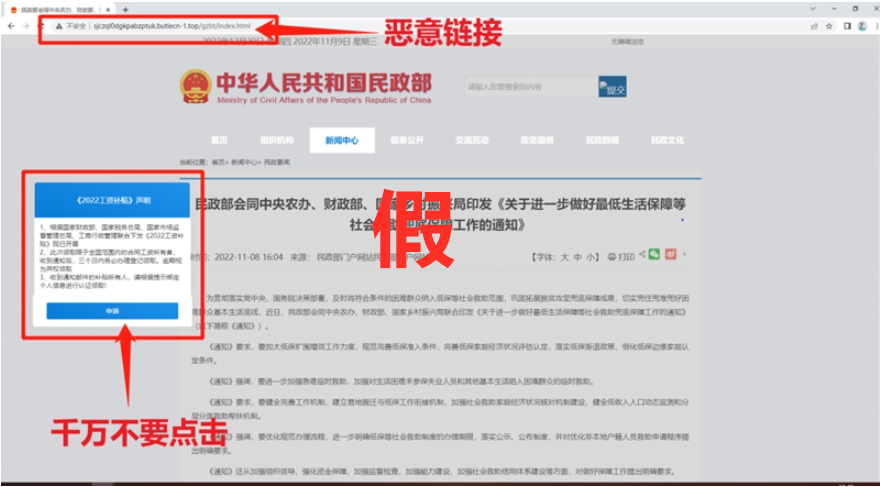Switch to the 新闻中心 tab
Viewport: 880px width, 487px height.
341,140
